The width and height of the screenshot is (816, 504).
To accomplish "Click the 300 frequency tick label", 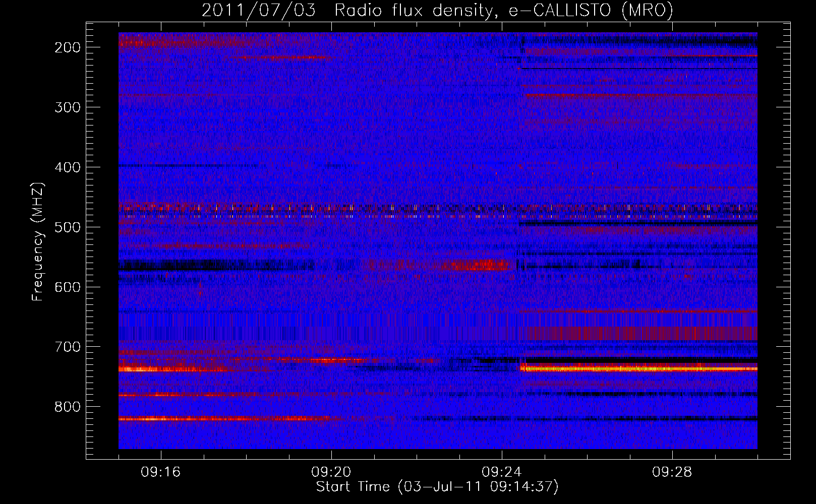I will pos(67,107).
